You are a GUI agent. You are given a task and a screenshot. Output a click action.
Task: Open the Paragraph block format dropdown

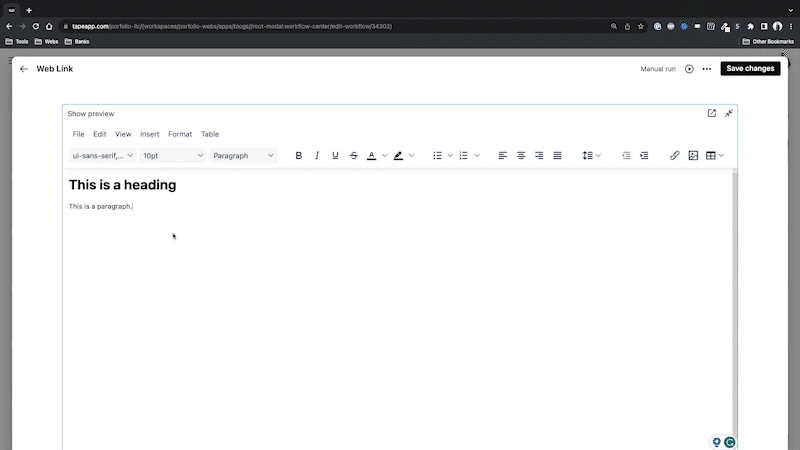[243, 156]
